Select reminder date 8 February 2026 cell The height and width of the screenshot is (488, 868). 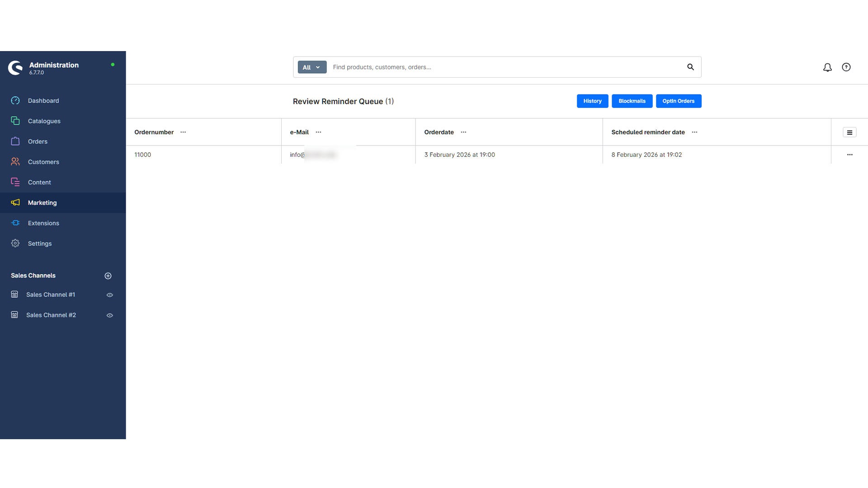[717, 155]
